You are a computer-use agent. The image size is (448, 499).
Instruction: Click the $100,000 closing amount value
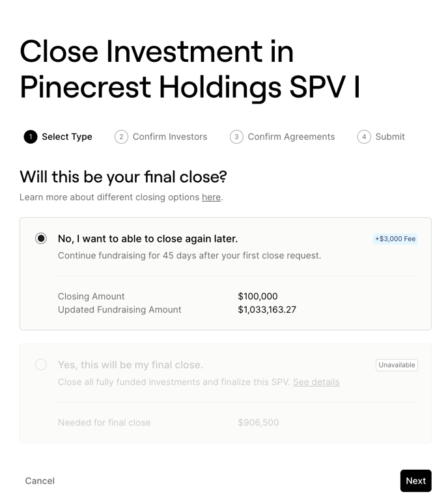(x=258, y=296)
